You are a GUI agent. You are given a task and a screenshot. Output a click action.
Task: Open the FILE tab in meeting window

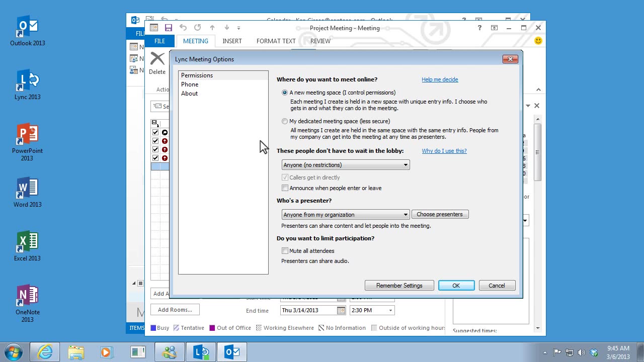(159, 41)
